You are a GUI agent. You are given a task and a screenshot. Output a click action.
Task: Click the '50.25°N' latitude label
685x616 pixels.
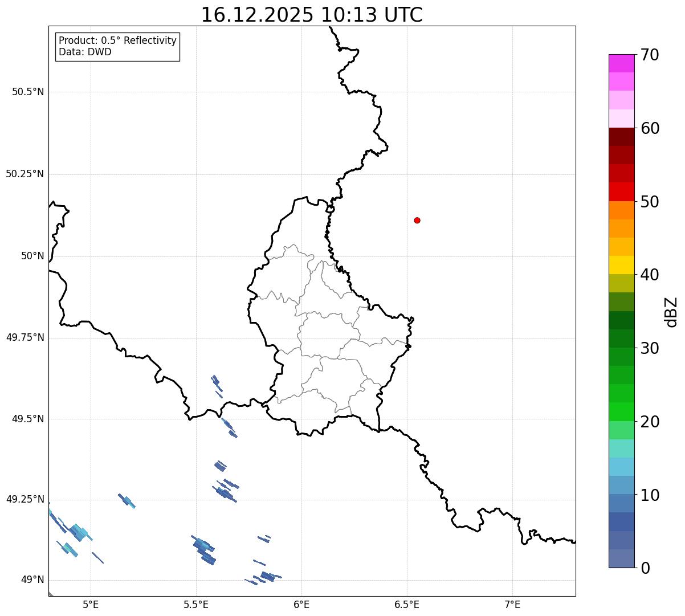tap(25, 174)
